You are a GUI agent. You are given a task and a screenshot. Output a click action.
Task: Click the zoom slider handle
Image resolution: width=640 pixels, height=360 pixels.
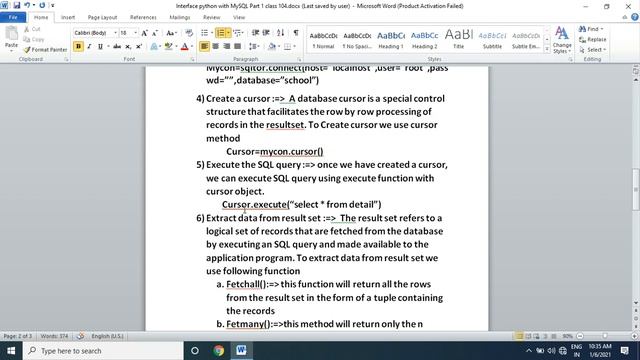[605, 336]
